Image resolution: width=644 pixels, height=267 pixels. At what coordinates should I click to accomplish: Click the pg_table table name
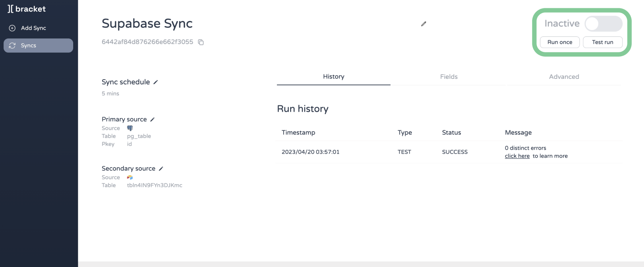click(x=139, y=136)
